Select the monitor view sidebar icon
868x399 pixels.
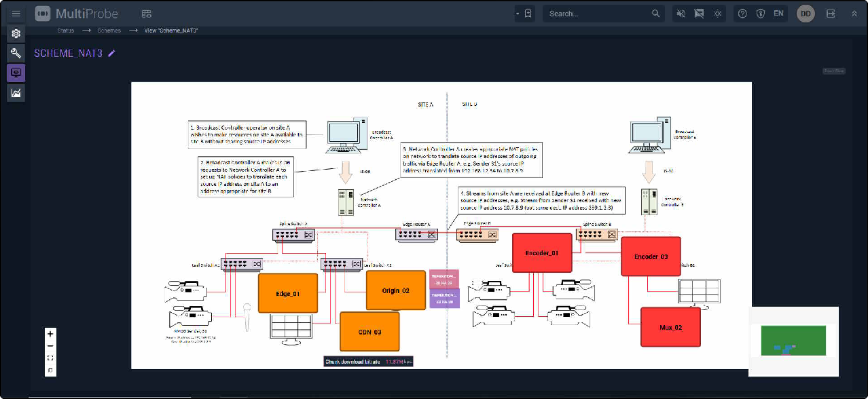pos(16,73)
